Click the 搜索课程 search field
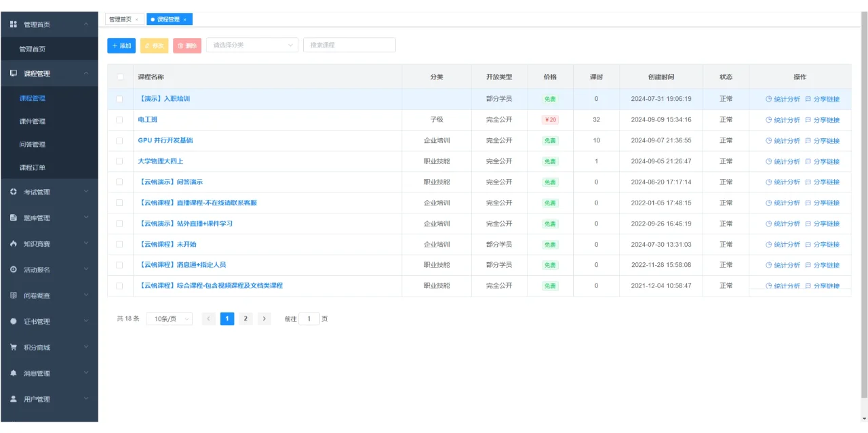 pyautogui.click(x=349, y=45)
